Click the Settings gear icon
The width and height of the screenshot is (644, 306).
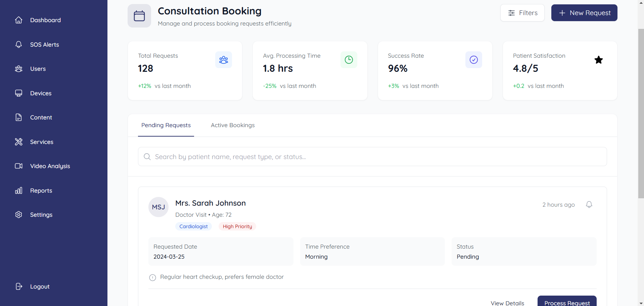pos(19,215)
